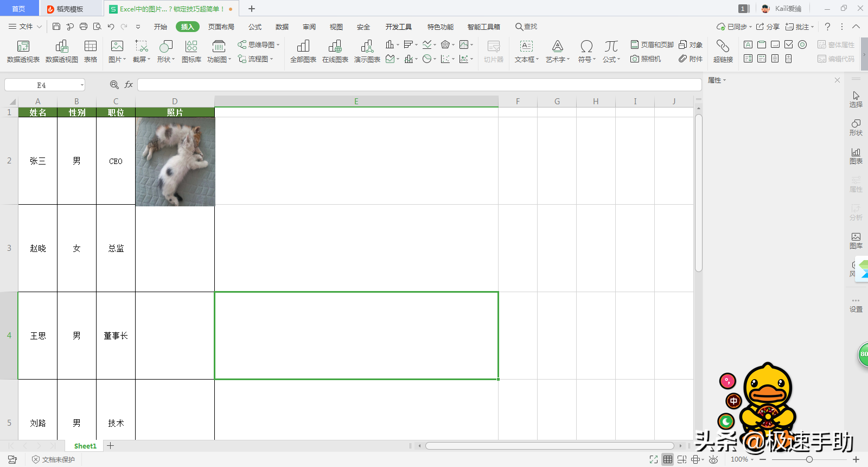Save the workbook with the save icon
The image size is (868, 467).
[x=56, y=27]
